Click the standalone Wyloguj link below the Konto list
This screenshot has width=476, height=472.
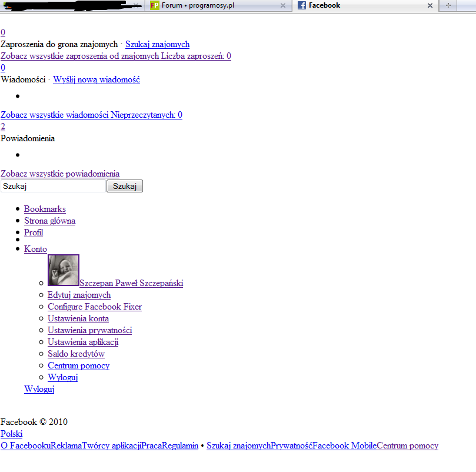pyautogui.click(x=39, y=389)
